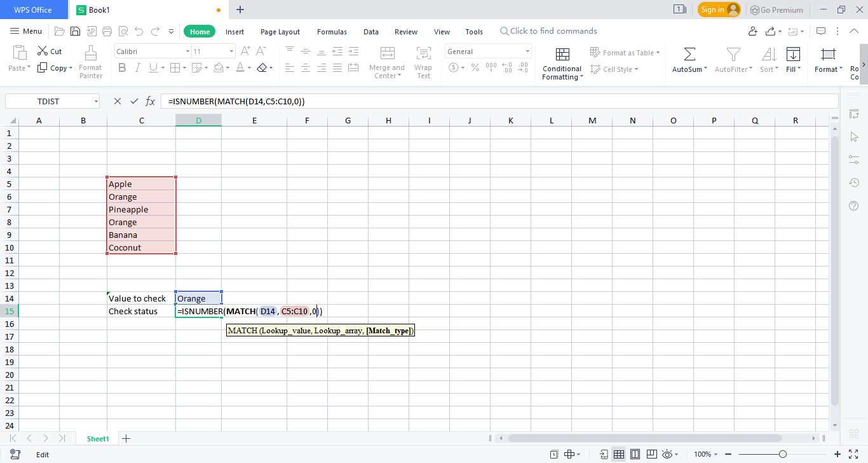Toggle italic formatting
This screenshot has width=868, height=463.
tap(138, 67)
